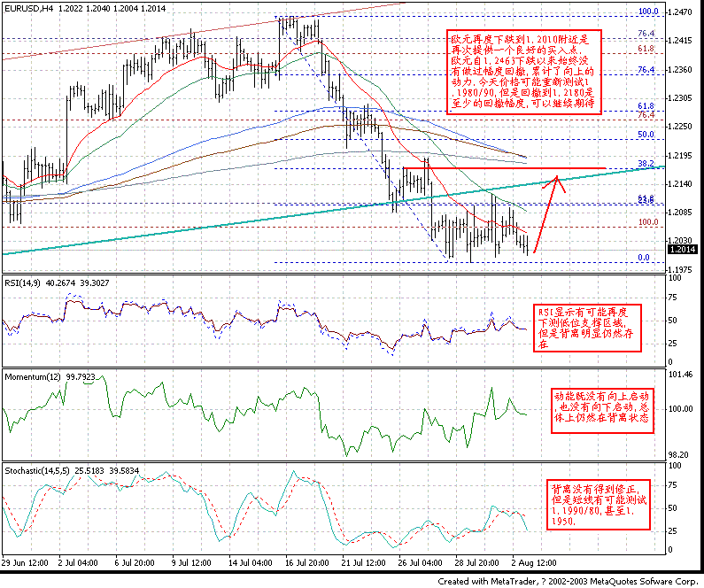
Task: Click the 28 Jul 20:00 time label
Action: (476, 562)
